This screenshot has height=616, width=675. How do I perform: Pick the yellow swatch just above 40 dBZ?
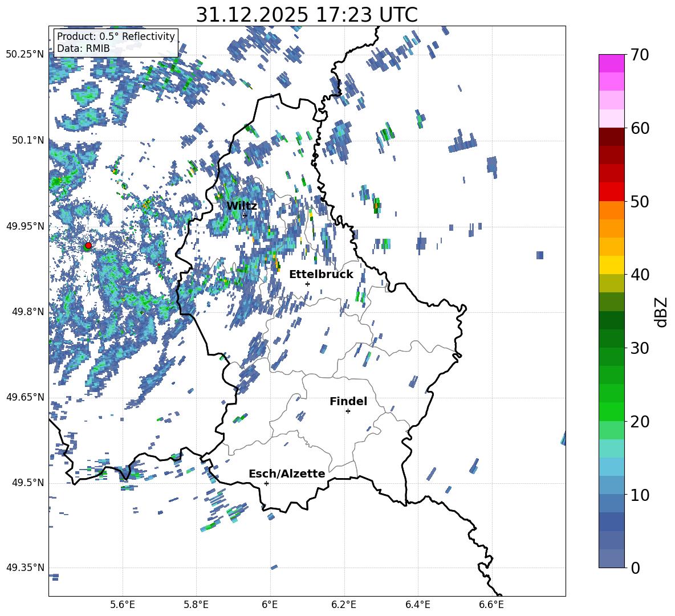click(x=612, y=265)
